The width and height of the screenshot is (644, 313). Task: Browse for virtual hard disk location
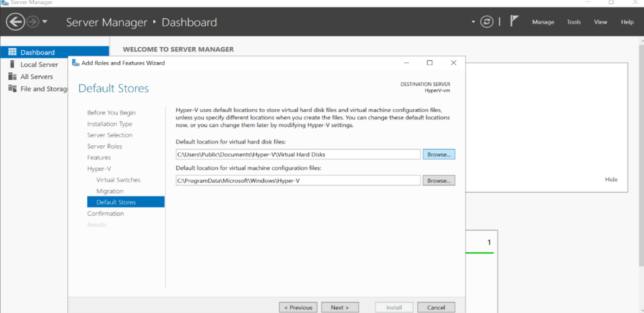[439, 154]
